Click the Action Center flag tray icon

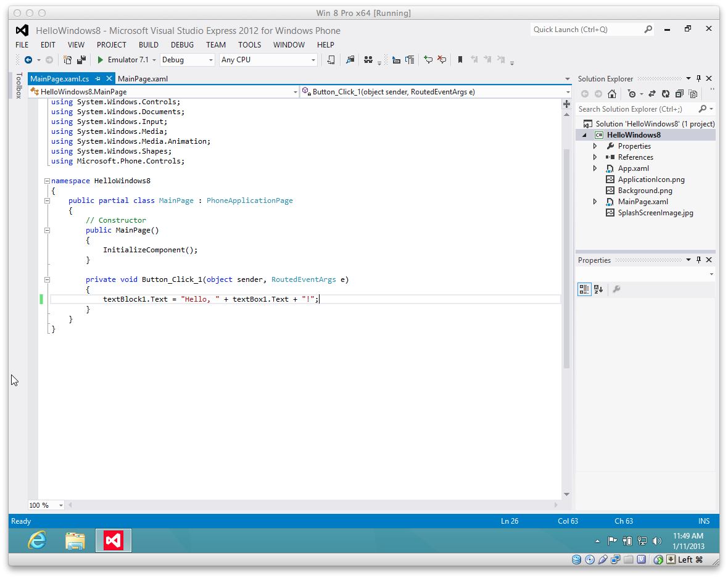pos(613,541)
